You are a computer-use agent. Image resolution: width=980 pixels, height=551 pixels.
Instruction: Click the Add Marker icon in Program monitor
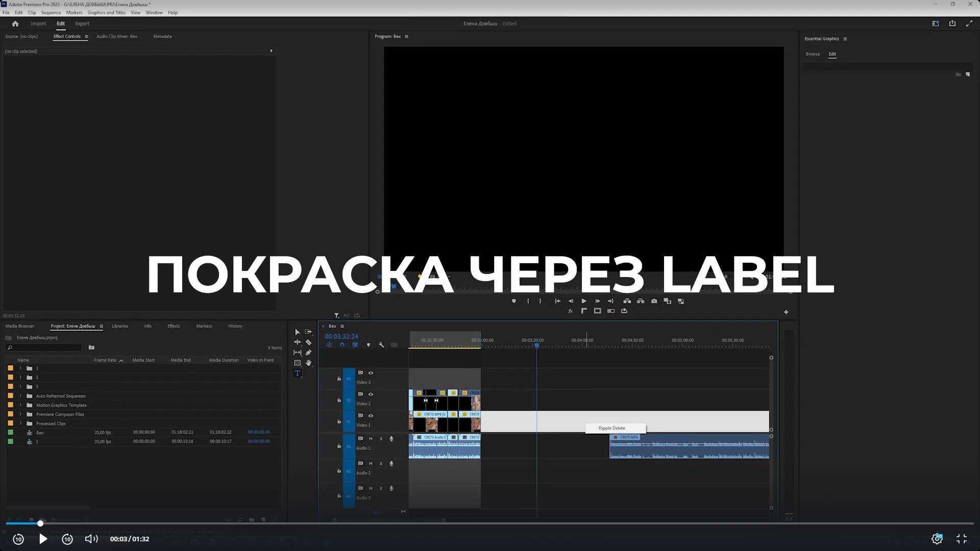pyautogui.click(x=514, y=301)
